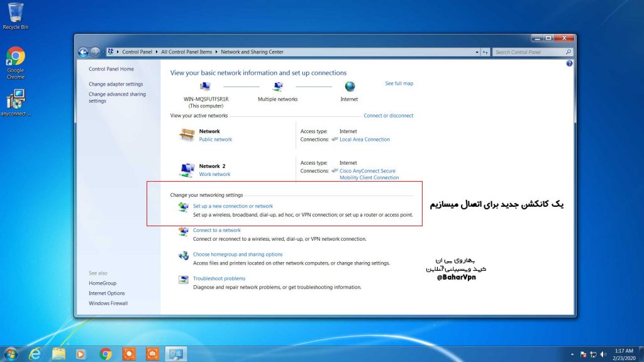The height and width of the screenshot is (362, 644).
Task: Open the Recycle Bin desktop icon
Action: click(x=15, y=13)
